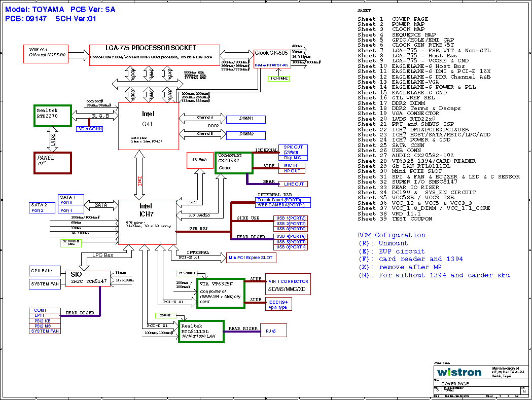532x400 pixels.
Task: Select the Realtek RTL8111DL LAN block
Action: [x=201, y=332]
